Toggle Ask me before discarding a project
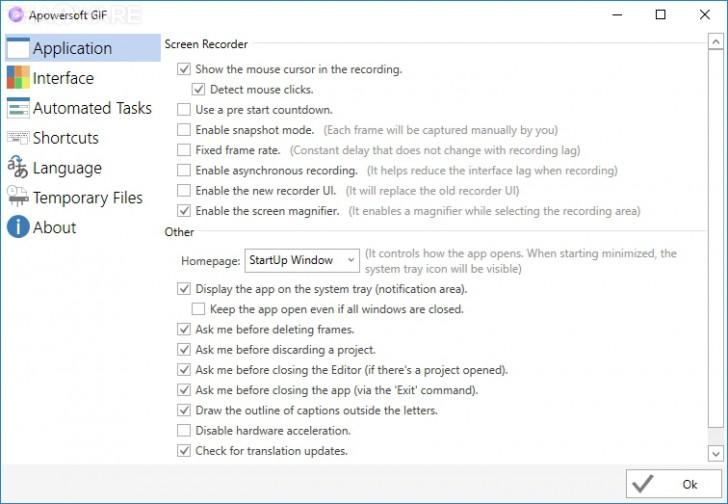 (184, 349)
